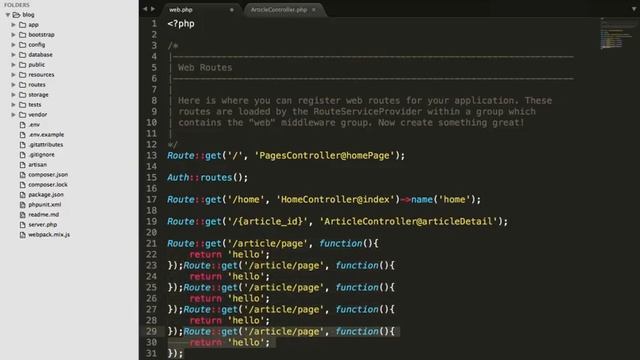Open the server.php file

pyautogui.click(x=43, y=225)
